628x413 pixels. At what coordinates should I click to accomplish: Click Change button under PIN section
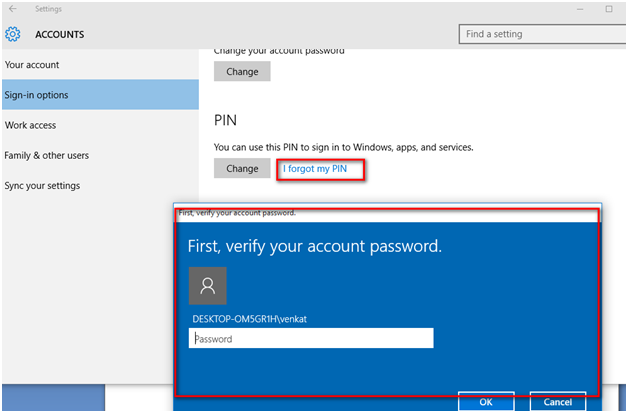click(242, 169)
